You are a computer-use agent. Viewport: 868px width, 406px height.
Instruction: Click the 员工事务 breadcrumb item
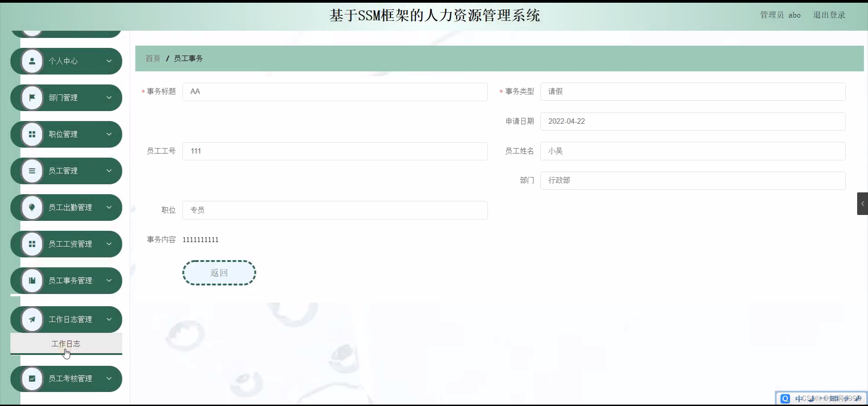tap(189, 58)
